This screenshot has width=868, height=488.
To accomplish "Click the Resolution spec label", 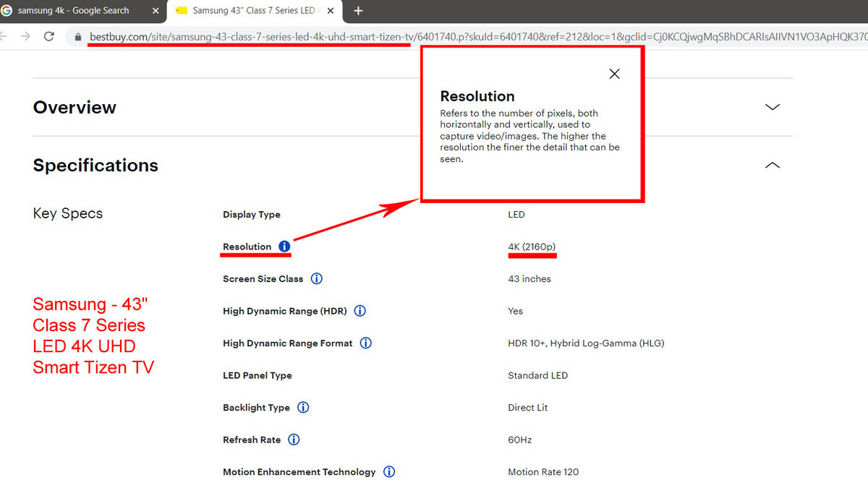I will pos(247,247).
